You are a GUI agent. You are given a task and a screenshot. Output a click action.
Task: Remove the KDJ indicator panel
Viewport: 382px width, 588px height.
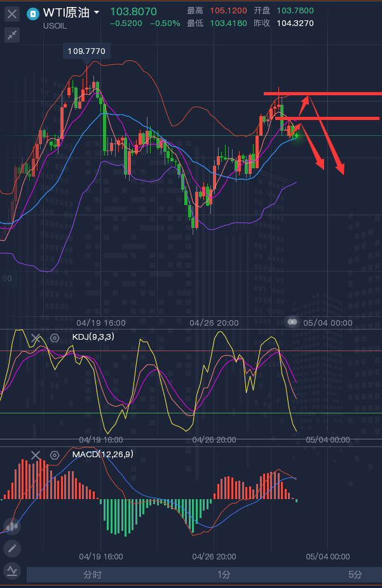pyautogui.click(x=36, y=338)
